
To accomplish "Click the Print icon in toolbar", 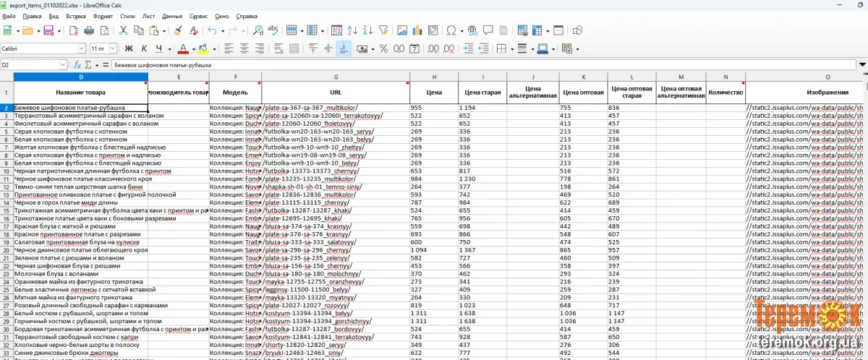I will click(x=89, y=30).
